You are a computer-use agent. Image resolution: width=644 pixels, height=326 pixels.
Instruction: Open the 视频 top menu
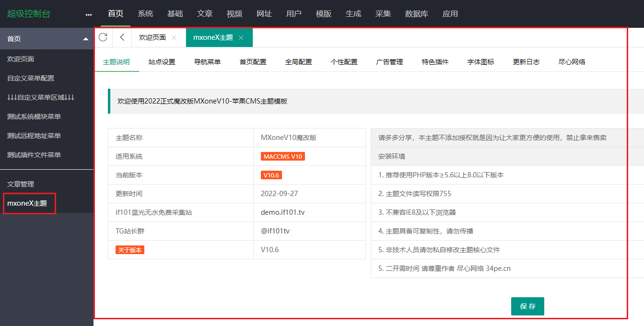point(234,14)
